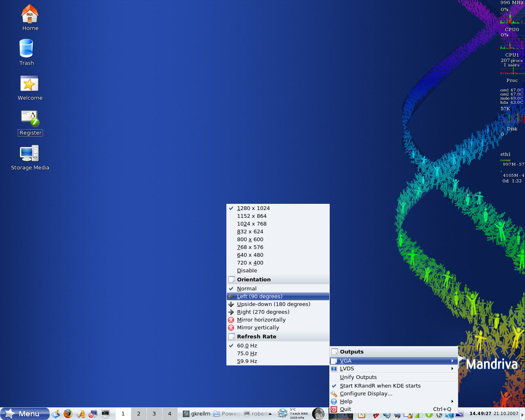
Task: Open the terminal launcher in the panel
Action: click(x=105, y=413)
